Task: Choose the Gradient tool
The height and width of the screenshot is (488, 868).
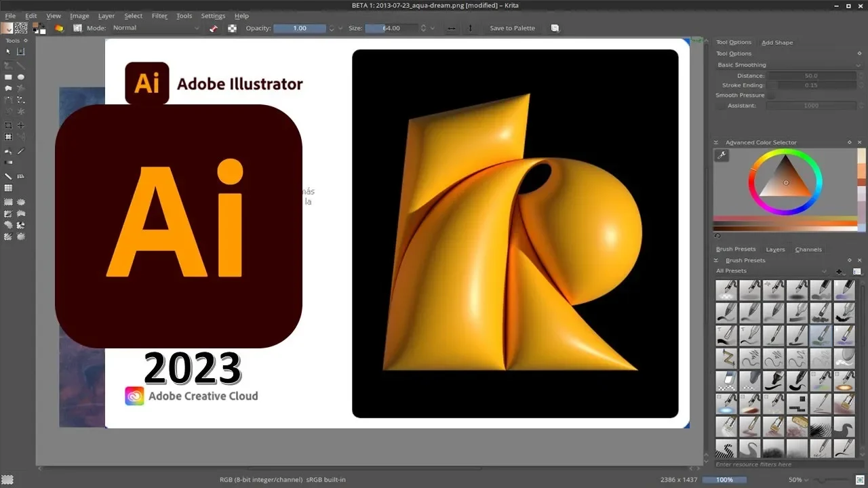Action: [8, 163]
